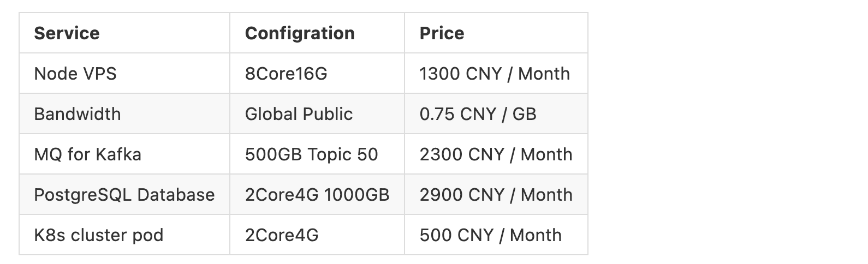Click the K8s pod 2Core4G configuration

(x=282, y=235)
